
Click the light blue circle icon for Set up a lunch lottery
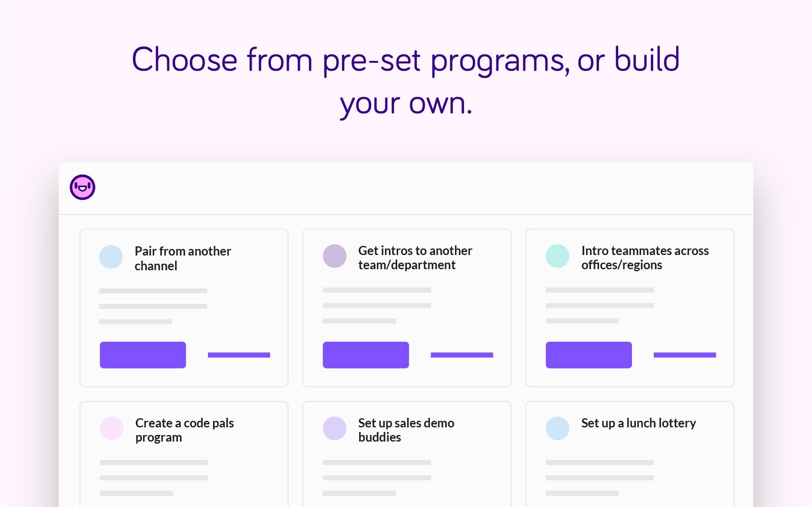557,428
